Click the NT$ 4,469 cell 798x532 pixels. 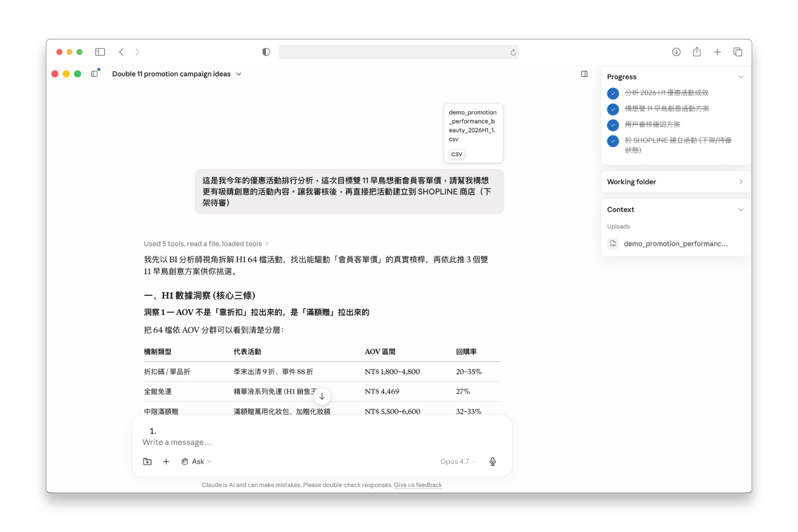point(382,392)
